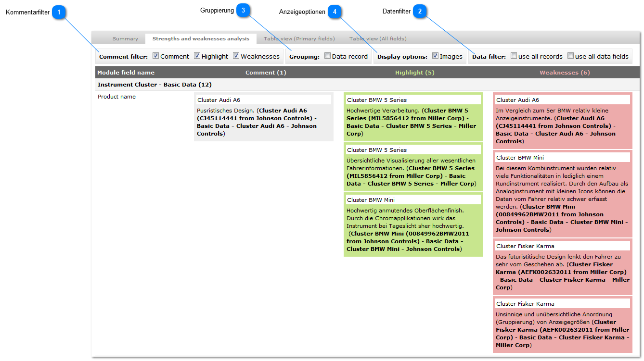Enable 'use all data fields' checkbox
The image size is (644, 361).
point(571,56)
